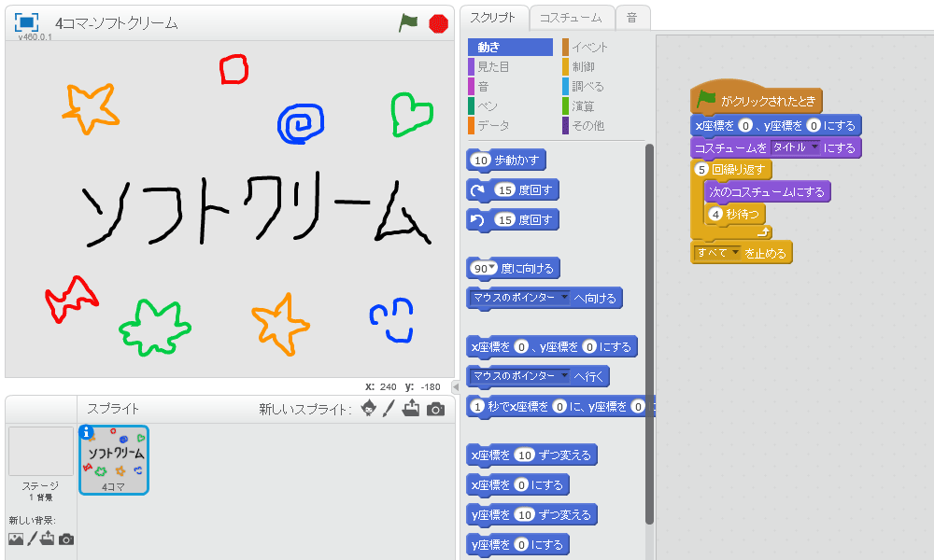This screenshot has height=560, width=934.
Task: Upload a sprite from a file
Action: 411,409
